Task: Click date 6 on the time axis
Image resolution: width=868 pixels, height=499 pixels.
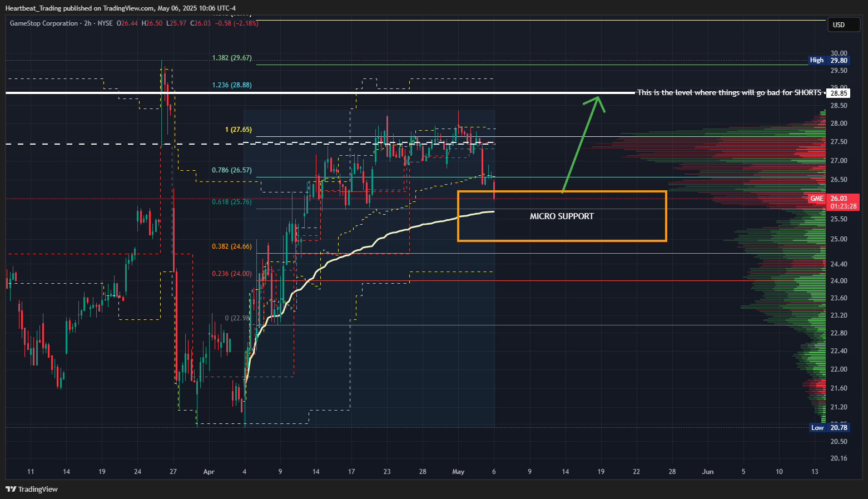Action: pos(494,472)
